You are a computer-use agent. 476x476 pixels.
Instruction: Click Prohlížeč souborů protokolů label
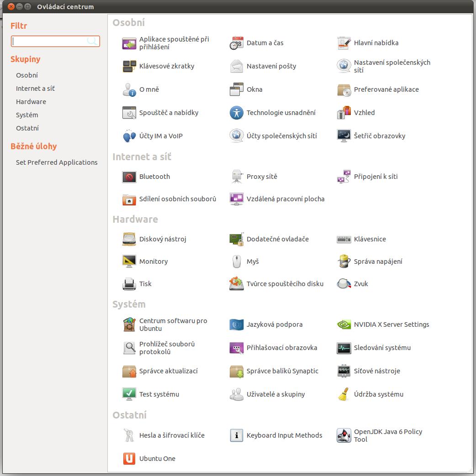[x=167, y=348]
